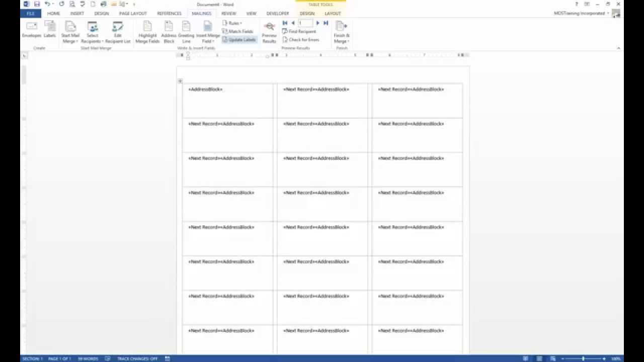Click the Word application icon
Viewport: 644px width, 362px height.
click(26, 4)
